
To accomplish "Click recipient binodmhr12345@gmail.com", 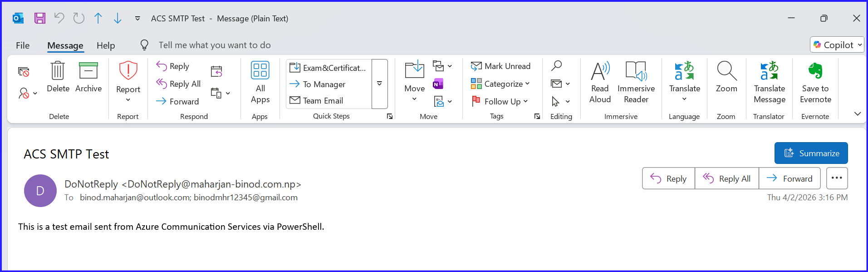I will pyautogui.click(x=246, y=198).
